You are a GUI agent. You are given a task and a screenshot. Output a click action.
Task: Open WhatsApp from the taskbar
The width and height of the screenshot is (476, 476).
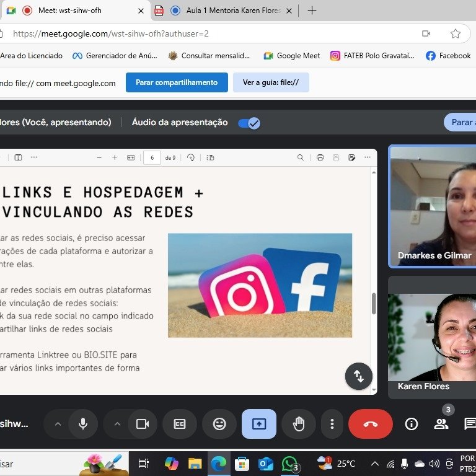[289, 464]
